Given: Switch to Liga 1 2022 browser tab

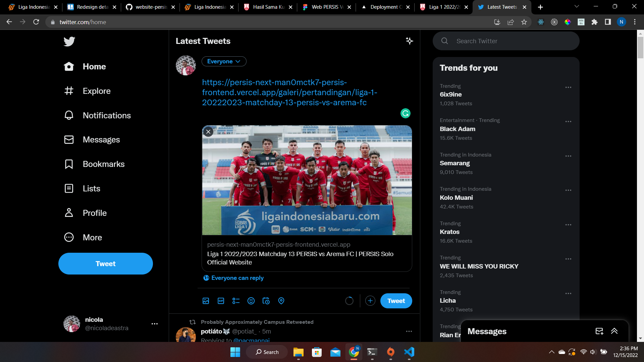Looking at the screenshot, I should [443, 7].
